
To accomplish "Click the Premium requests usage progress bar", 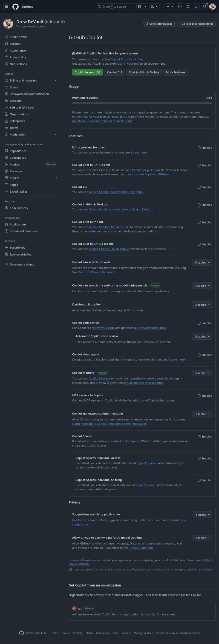I will 142,103.
